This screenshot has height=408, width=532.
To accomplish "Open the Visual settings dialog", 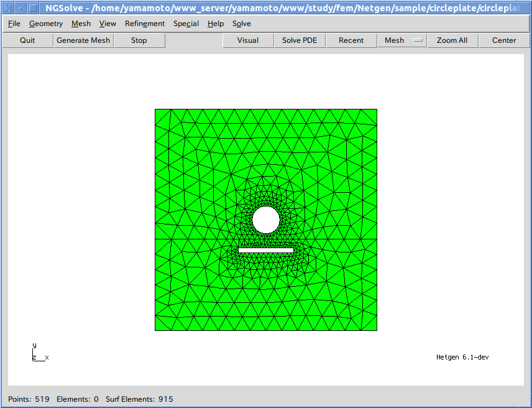I will click(248, 40).
